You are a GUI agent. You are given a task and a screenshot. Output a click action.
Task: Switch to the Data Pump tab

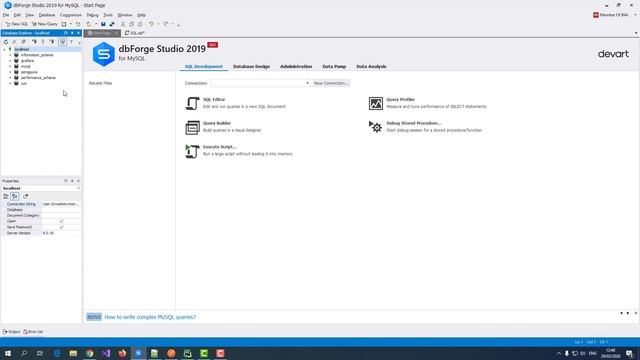pyautogui.click(x=334, y=67)
